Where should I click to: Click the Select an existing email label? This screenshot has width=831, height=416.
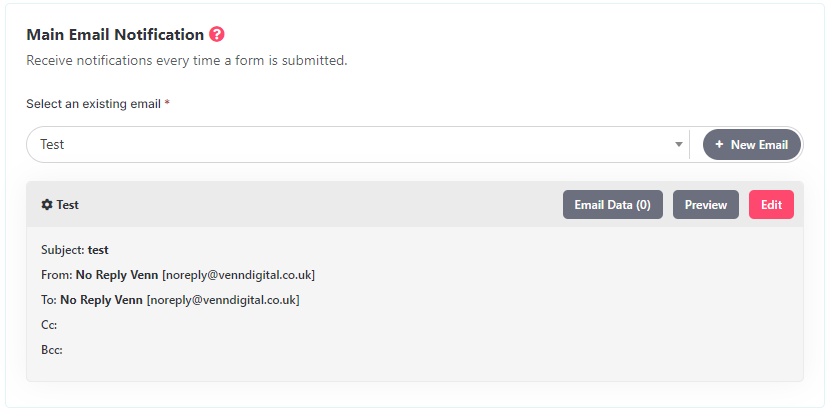pos(93,104)
